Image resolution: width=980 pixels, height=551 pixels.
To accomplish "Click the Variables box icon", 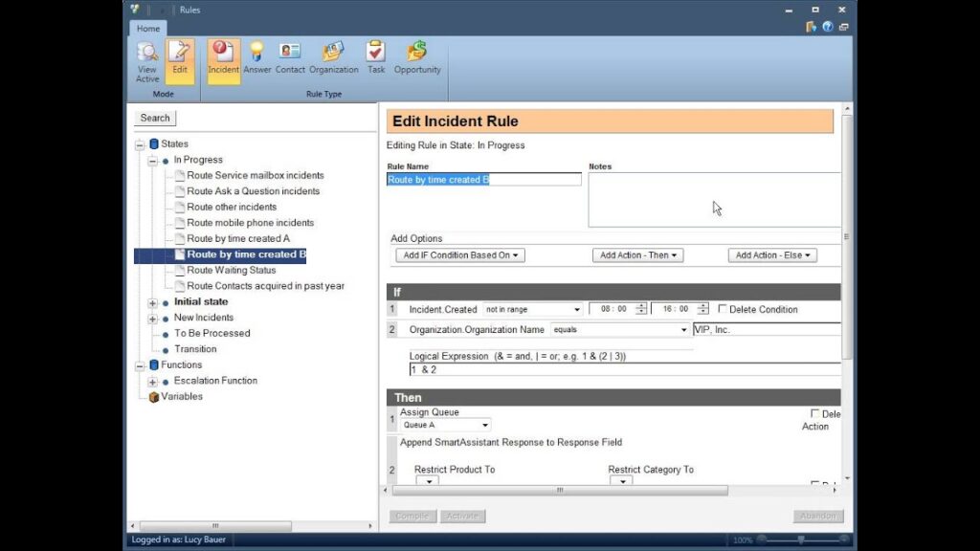I will pyautogui.click(x=154, y=397).
